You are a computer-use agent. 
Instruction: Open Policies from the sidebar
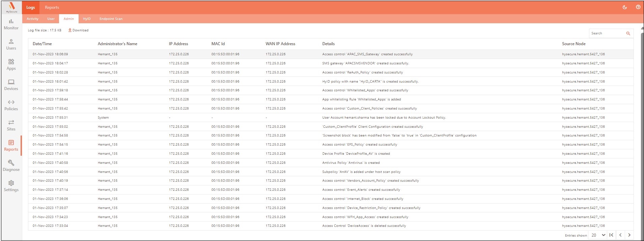[x=11, y=105]
